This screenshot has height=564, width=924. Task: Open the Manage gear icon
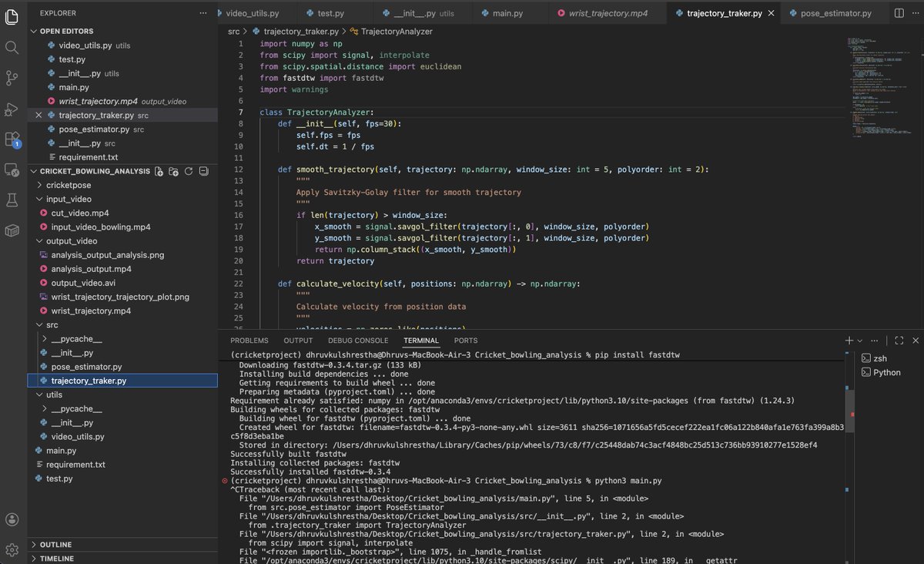(12, 549)
